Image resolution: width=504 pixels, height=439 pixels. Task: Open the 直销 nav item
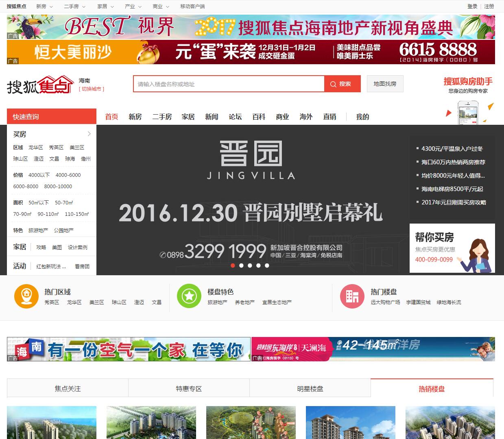(329, 117)
